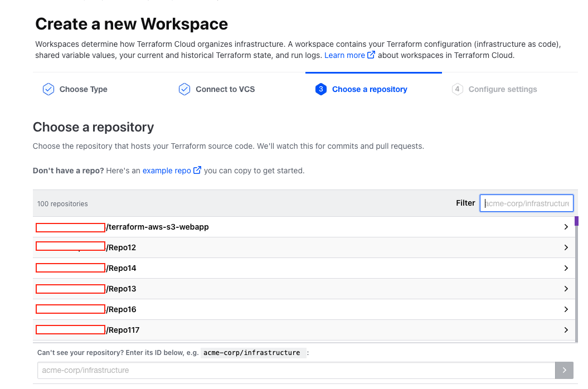Click the Repo117 row chevron
The image size is (588, 389).
pyautogui.click(x=566, y=330)
